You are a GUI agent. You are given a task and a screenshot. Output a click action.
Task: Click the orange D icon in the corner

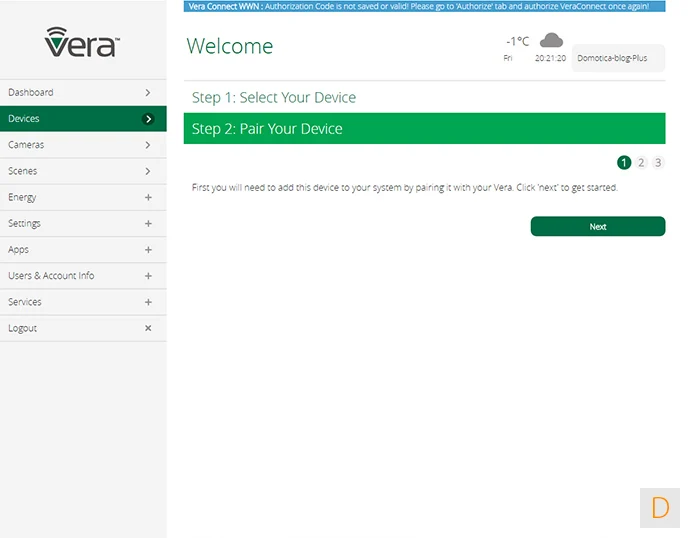coord(660,508)
